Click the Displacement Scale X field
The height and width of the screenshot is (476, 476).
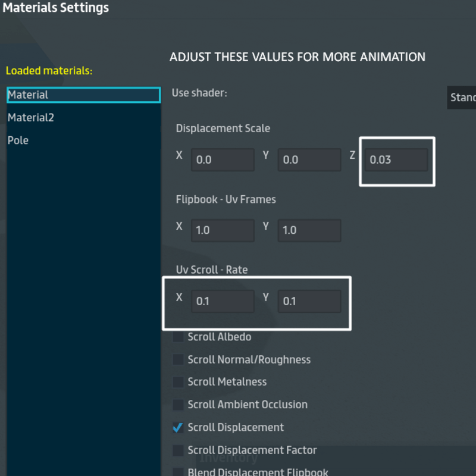click(x=223, y=160)
